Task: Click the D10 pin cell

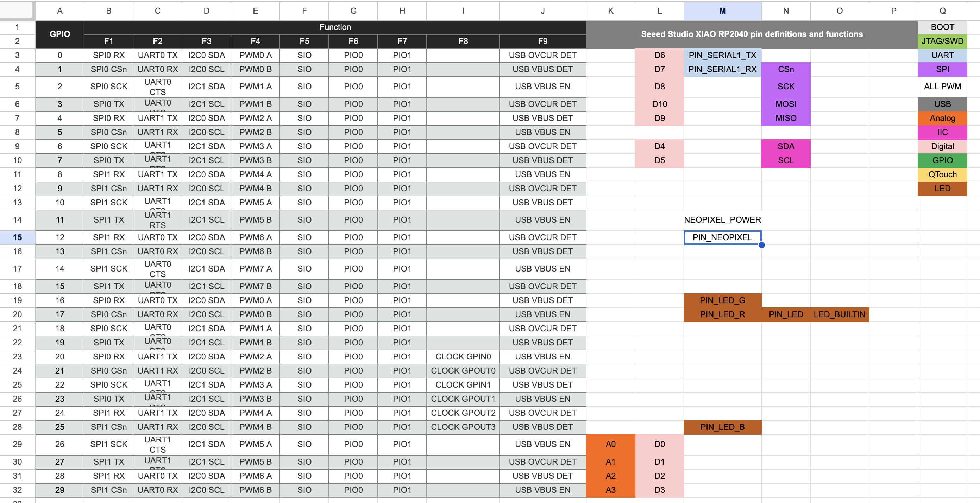Action: tap(659, 104)
